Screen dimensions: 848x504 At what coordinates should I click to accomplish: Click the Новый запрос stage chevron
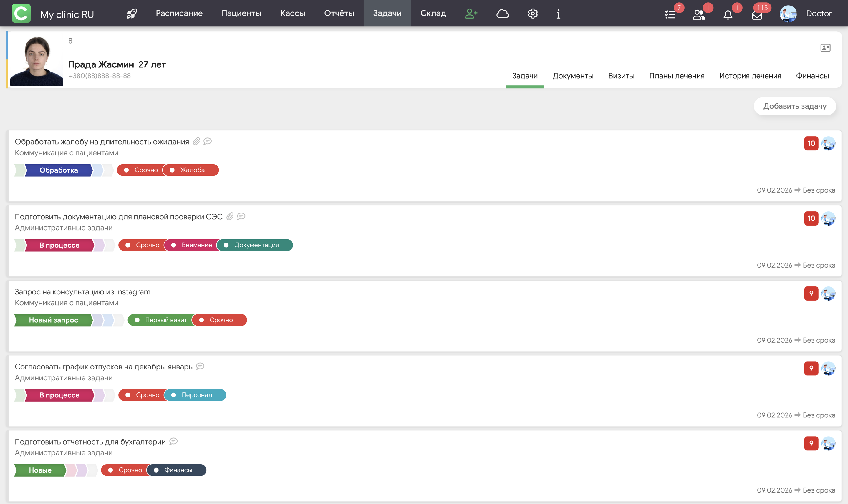53,320
